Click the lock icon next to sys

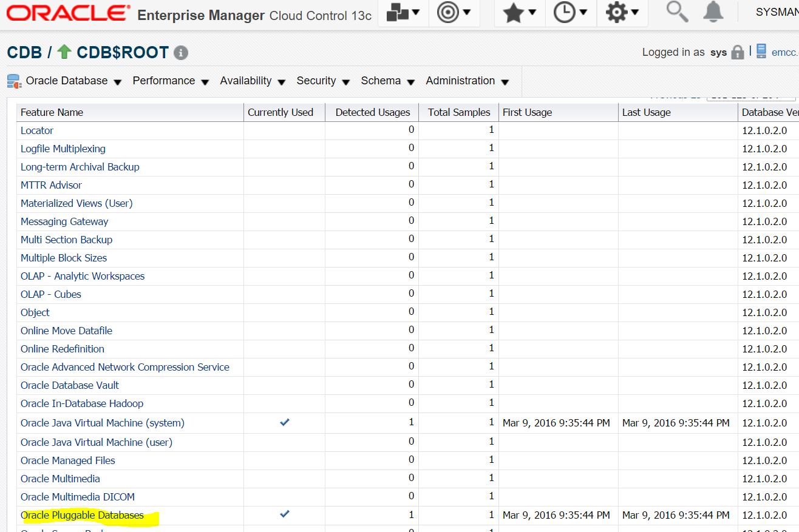click(738, 52)
